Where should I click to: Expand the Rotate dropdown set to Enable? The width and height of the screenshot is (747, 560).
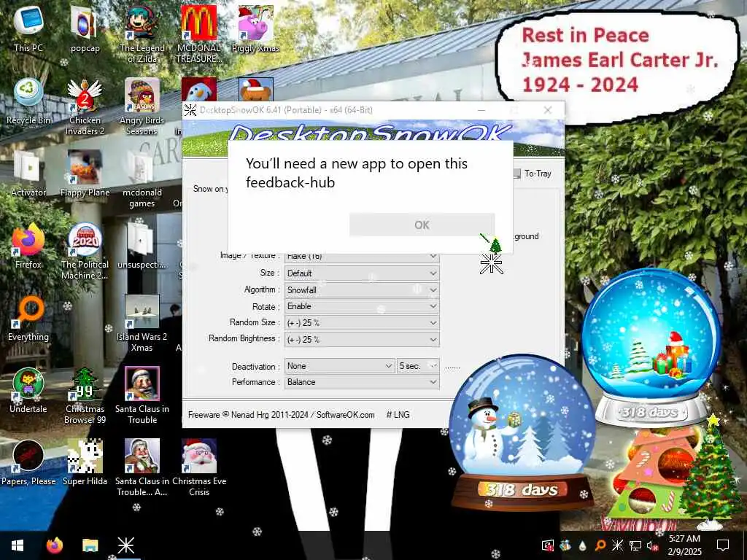pyautogui.click(x=362, y=306)
